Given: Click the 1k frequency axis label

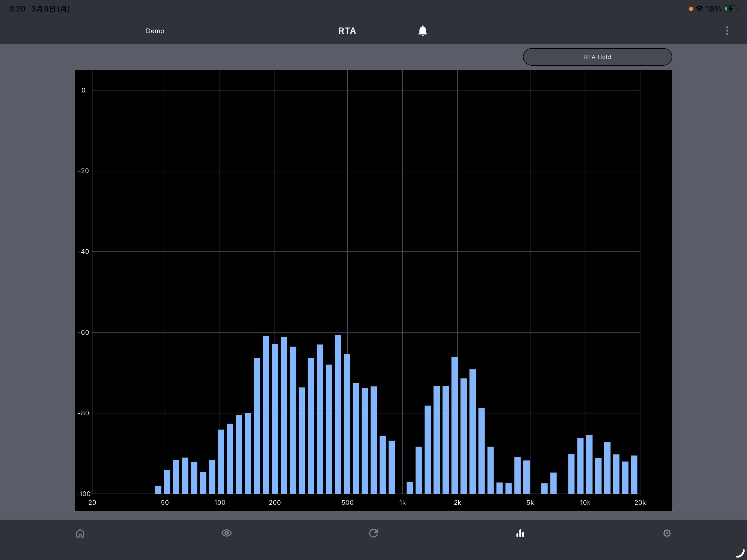Looking at the screenshot, I should 402,503.
